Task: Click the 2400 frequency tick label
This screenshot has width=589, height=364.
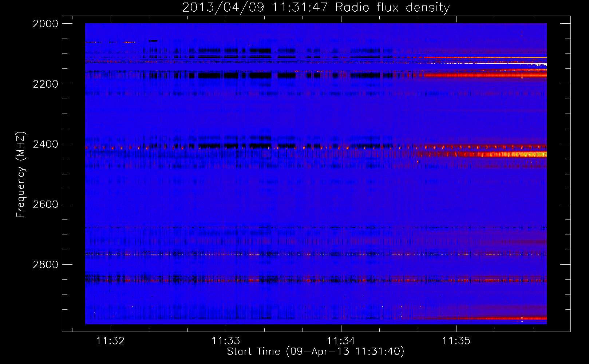Action: click(46, 144)
